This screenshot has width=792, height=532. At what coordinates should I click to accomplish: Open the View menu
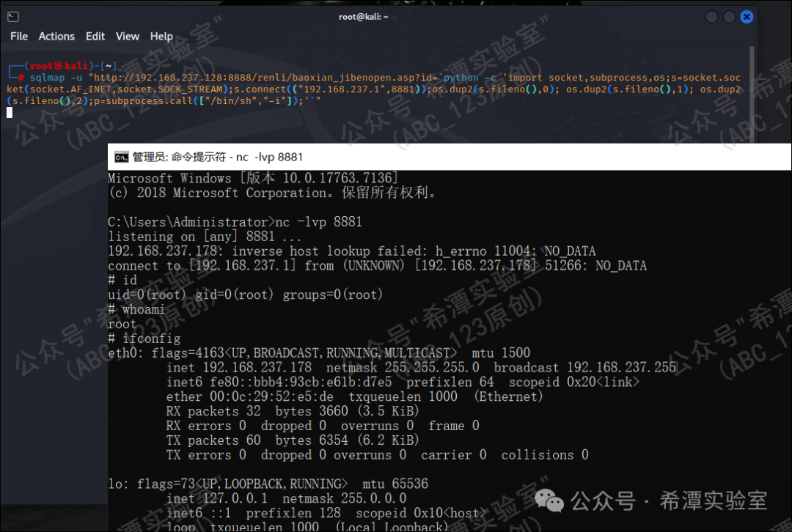[x=128, y=37]
